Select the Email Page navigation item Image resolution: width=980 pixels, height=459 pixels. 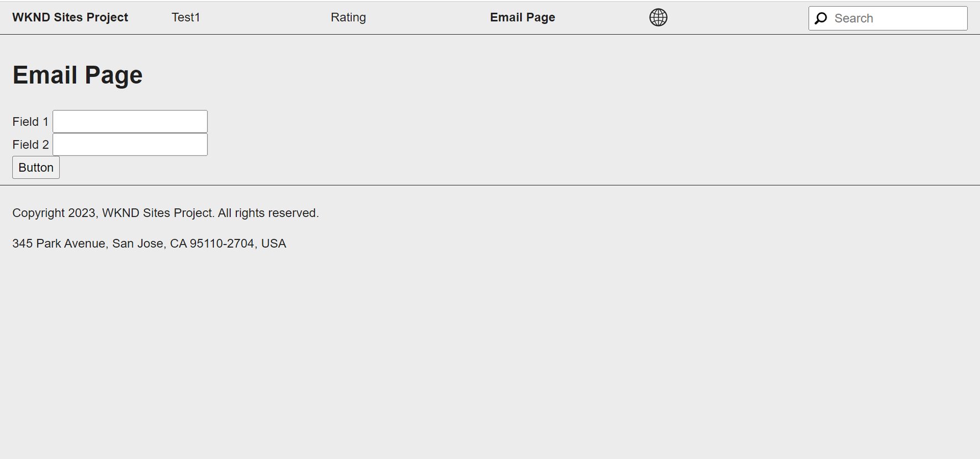point(522,17)
